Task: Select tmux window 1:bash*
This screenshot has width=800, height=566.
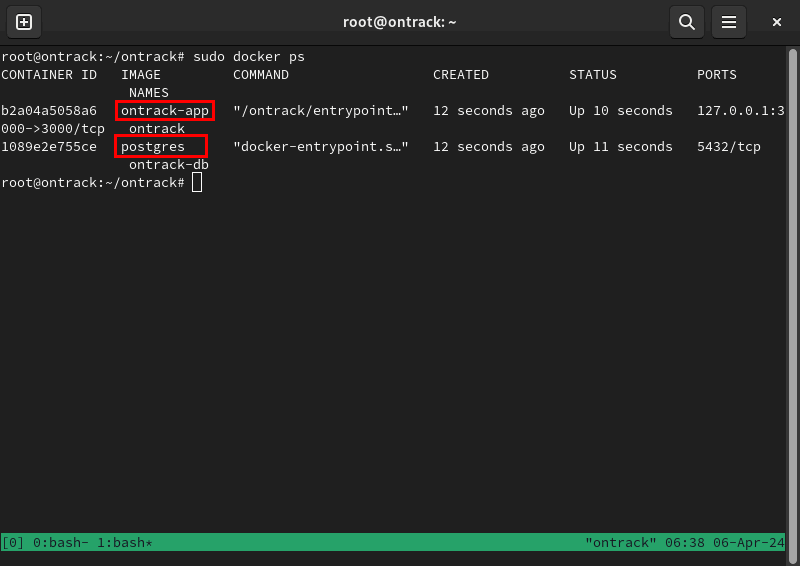Action: click(x=125, y=543)
